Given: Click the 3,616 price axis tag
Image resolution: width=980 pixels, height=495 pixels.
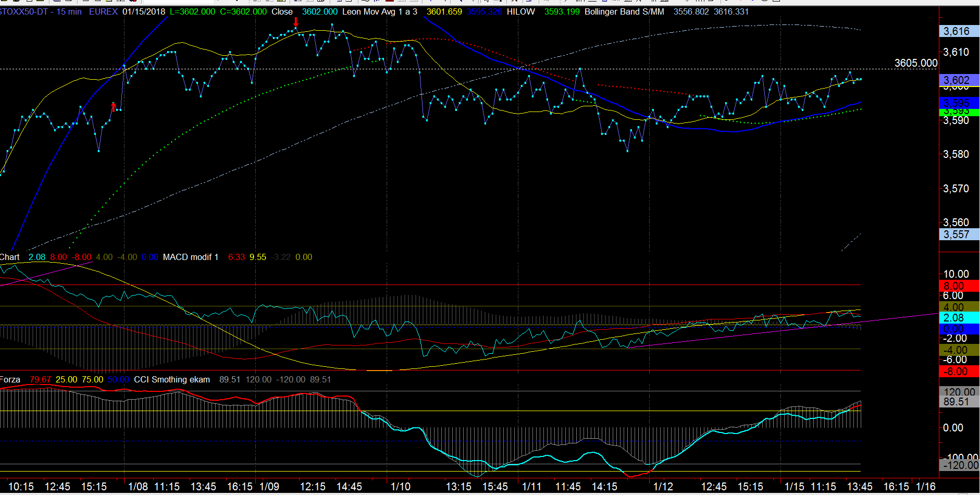Looking at the screenshot, I should [x=959, y=31].
